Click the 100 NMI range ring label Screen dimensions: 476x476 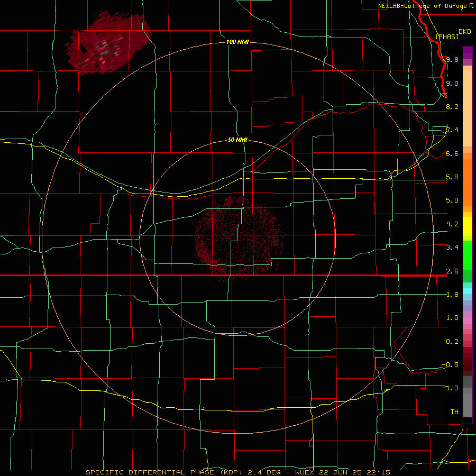237,42
